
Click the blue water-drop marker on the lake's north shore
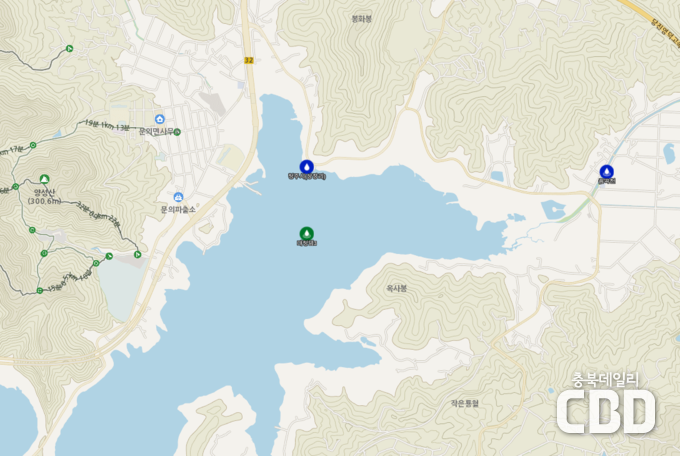coord(307,167)
